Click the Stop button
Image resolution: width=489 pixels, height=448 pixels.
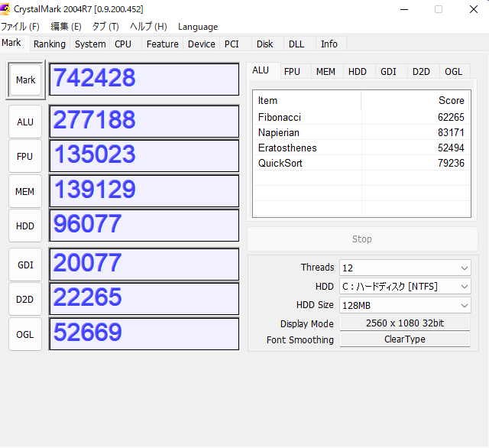pos(362,239)
